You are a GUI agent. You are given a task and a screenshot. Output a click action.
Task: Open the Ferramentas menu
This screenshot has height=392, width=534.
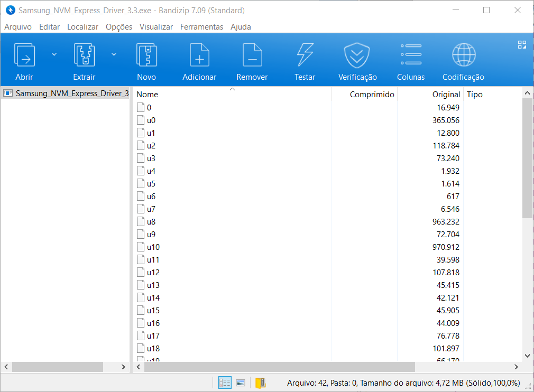(201, 26)
